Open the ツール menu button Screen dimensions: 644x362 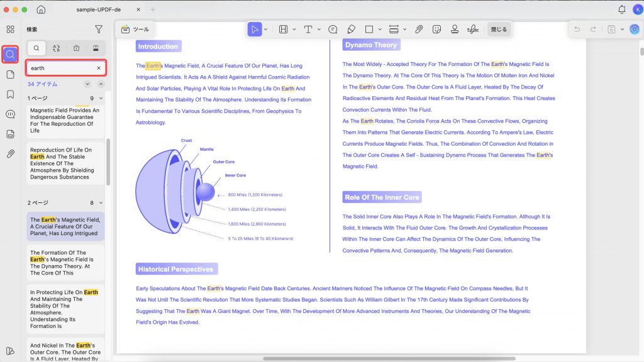click(x=135, y=29)
